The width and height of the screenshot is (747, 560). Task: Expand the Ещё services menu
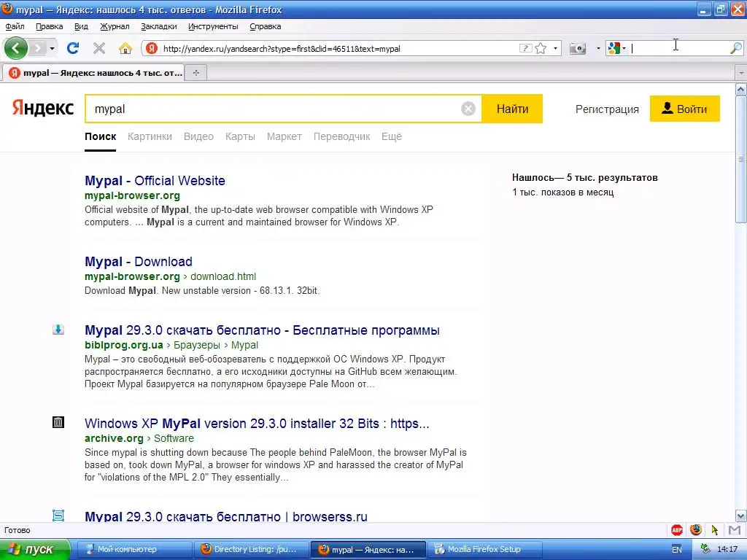click(392, 136)
